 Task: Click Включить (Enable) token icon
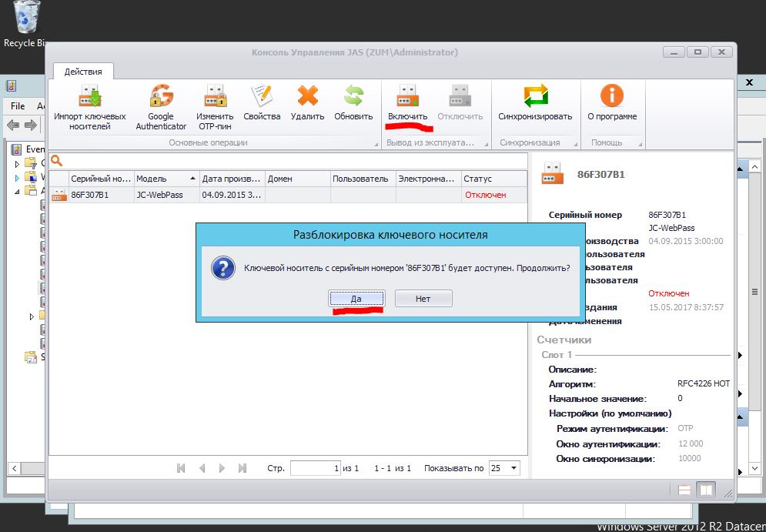407,95
